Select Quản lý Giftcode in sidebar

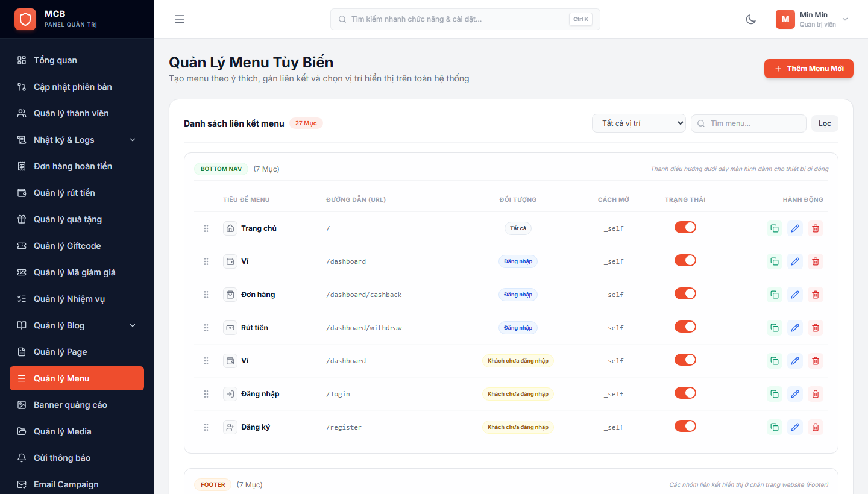[77, 246]
